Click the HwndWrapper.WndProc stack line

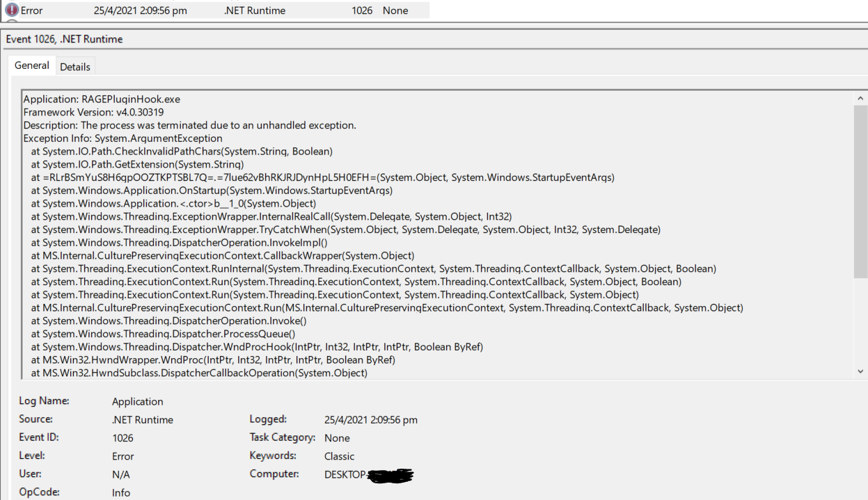click(x=213, y=360)
